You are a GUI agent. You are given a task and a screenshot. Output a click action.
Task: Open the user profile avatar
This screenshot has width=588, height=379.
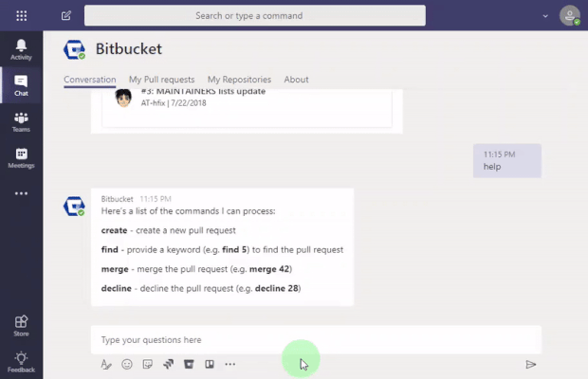tap(570, 15)
